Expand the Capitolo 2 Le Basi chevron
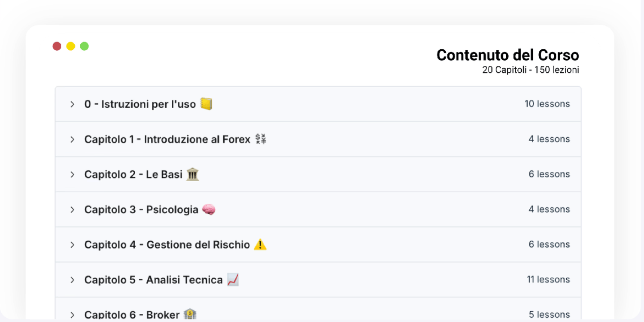This screenshot has height=322, width=644. [72, 175]
